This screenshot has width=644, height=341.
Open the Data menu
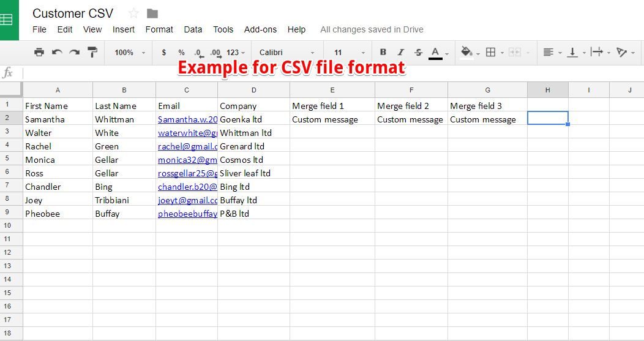[x=193, y=29]
